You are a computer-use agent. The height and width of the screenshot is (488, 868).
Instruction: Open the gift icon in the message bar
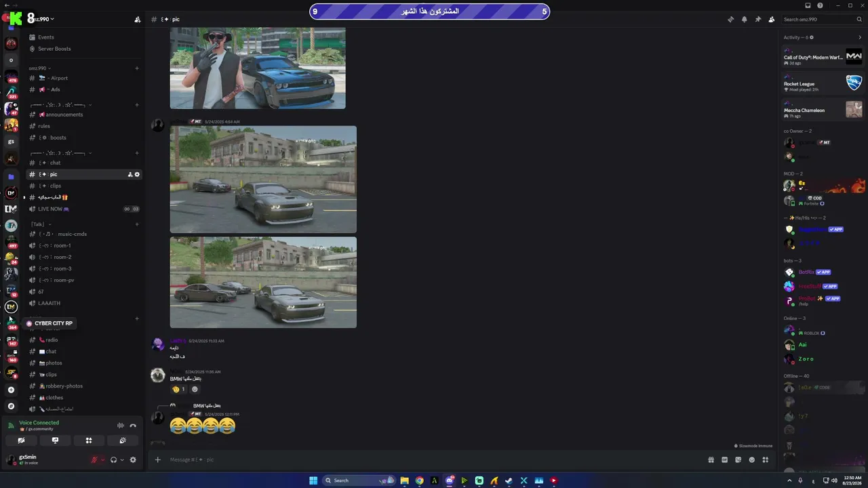point(711,460)
